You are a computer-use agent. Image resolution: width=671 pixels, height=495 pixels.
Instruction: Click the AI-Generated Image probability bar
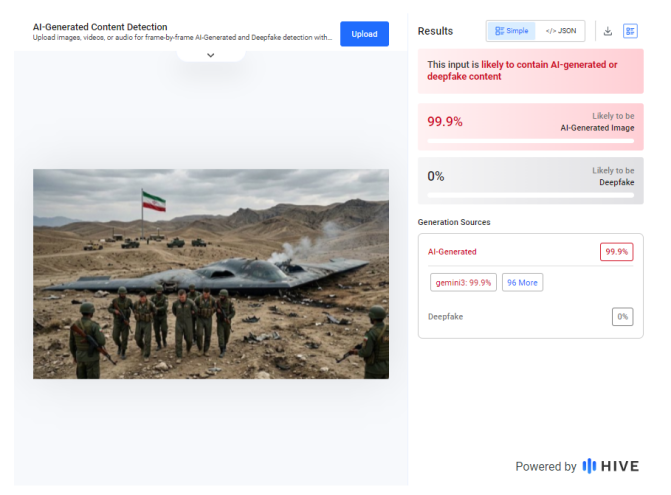(530, 142)
